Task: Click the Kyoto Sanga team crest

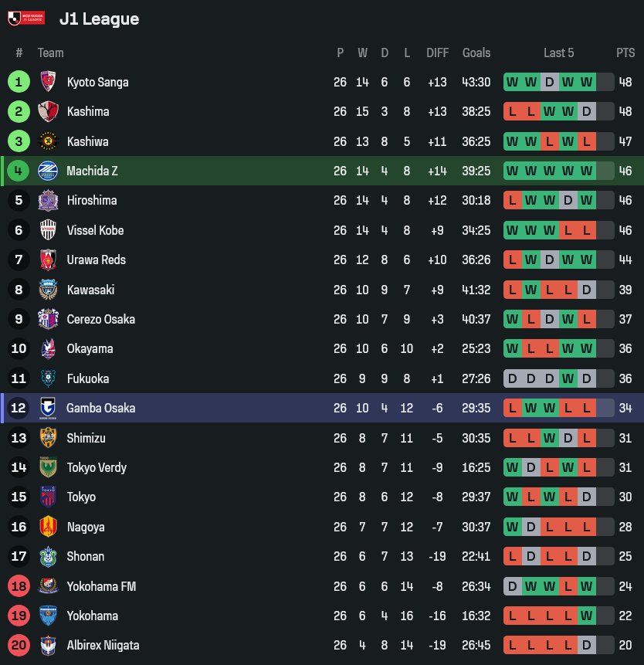Action: tap(48, 82)
